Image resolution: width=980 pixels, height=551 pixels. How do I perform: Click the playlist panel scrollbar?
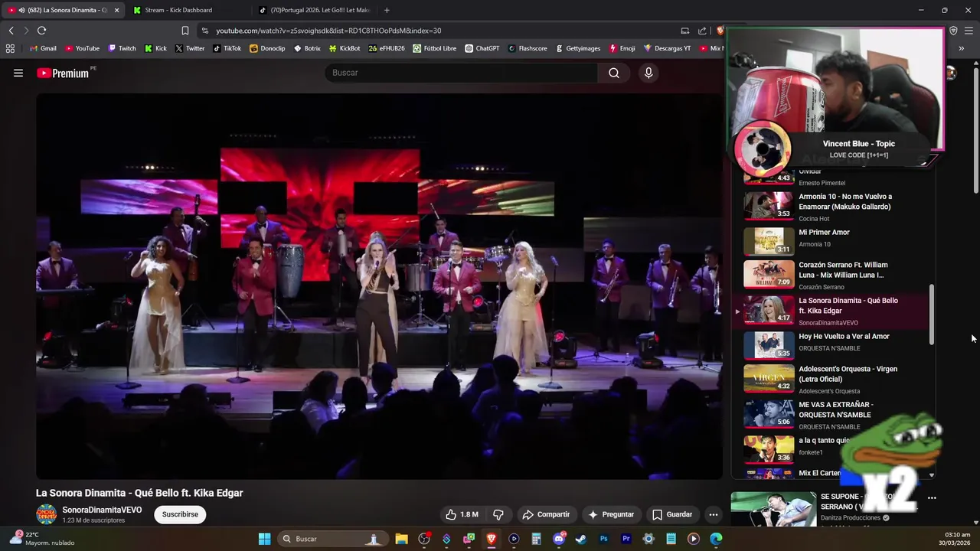(x=932, y=314)
